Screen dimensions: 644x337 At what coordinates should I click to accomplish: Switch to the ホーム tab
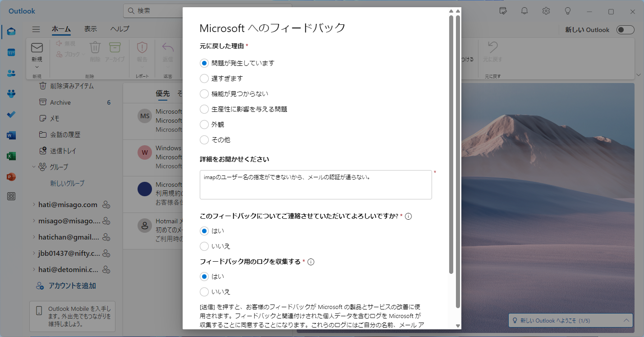click(61, 29)
